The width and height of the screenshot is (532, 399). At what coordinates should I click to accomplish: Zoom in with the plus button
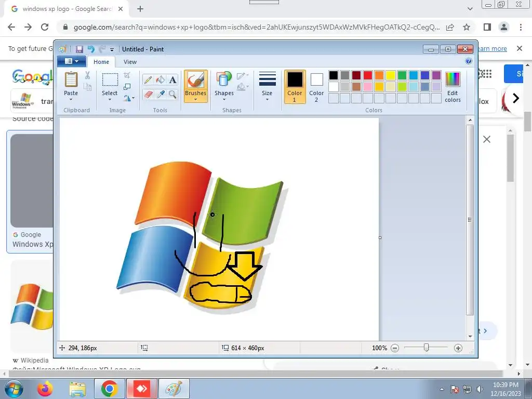click(x=458, y=348)
